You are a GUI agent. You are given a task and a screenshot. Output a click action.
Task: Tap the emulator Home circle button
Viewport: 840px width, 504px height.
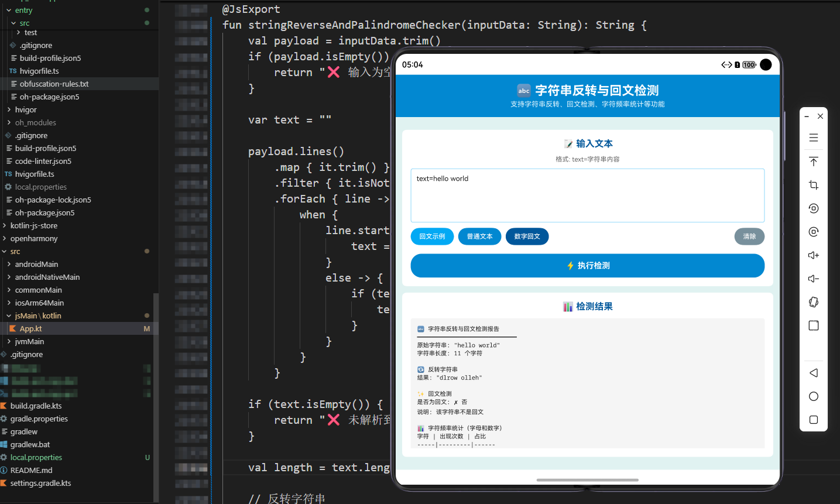pyautogui.click(x=814, y=396)
